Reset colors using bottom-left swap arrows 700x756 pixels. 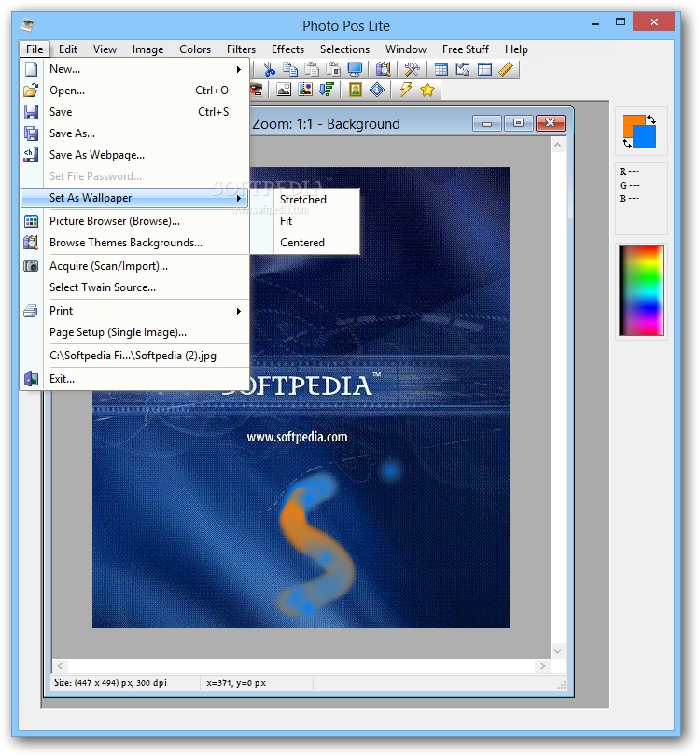626,143
